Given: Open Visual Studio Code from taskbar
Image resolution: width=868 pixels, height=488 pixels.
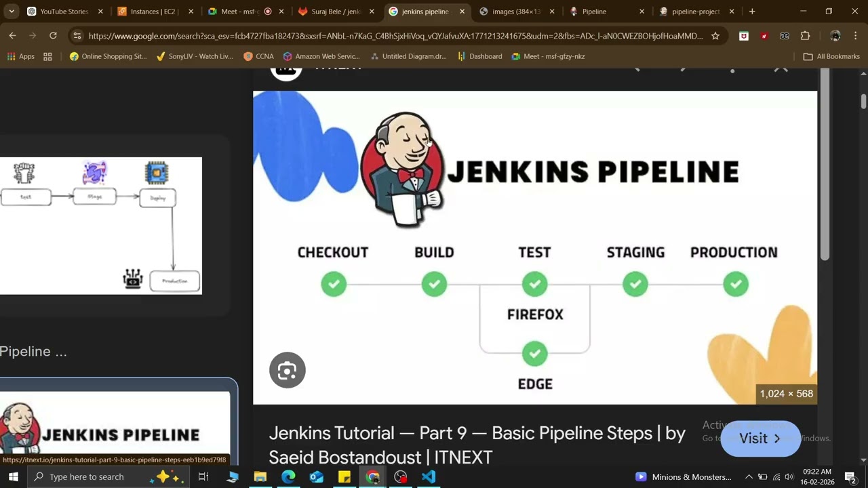Looking at the screenshot, I should (428, 476).
